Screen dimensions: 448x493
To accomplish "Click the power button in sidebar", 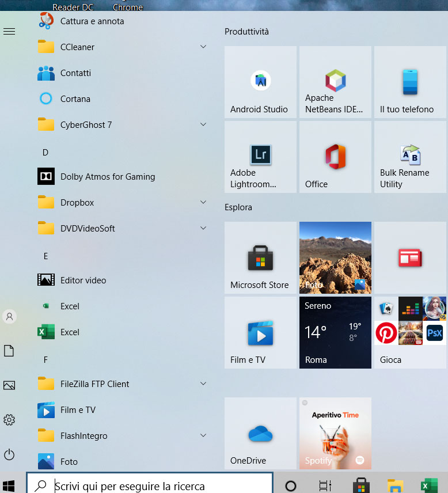I will (x=9, y=454).
